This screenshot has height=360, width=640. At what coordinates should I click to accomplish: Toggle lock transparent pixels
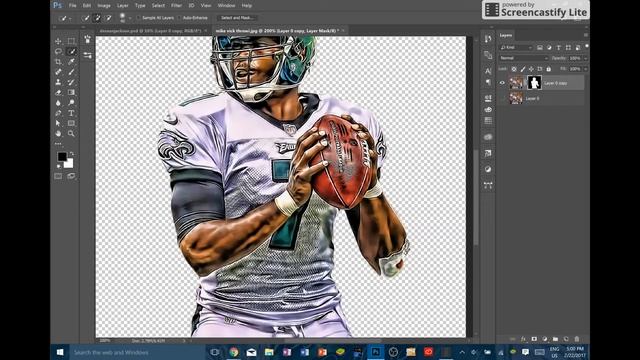[x=514, y=69]
